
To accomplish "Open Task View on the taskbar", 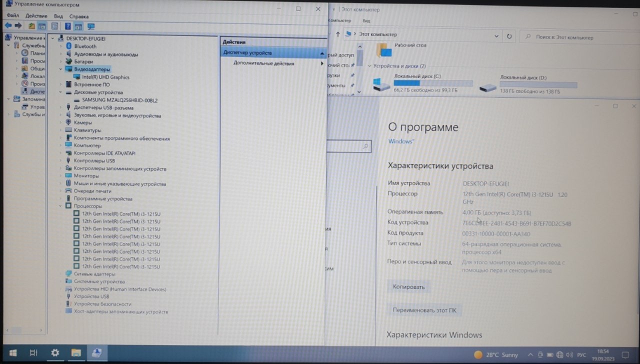I will (x=33, y=353).
